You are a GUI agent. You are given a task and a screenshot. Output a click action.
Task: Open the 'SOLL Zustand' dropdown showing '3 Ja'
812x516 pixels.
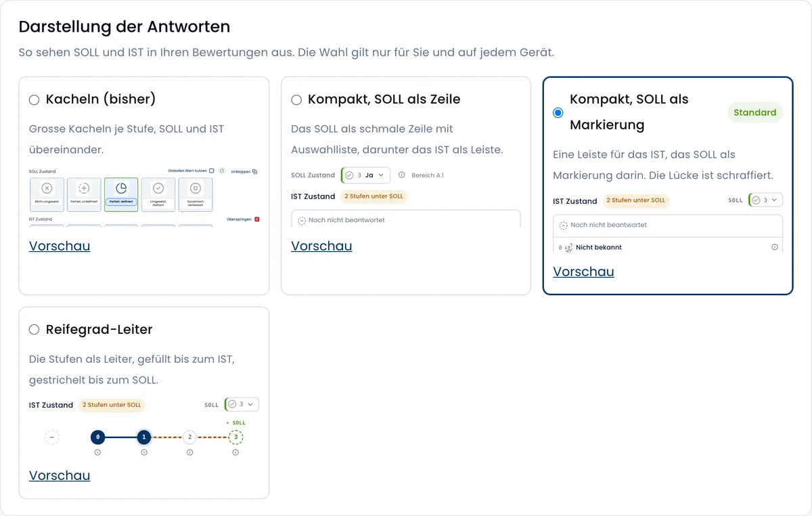click(365, 175)
